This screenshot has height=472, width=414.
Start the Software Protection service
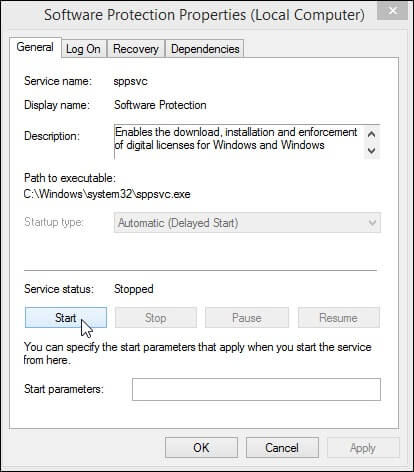point(66,318)
